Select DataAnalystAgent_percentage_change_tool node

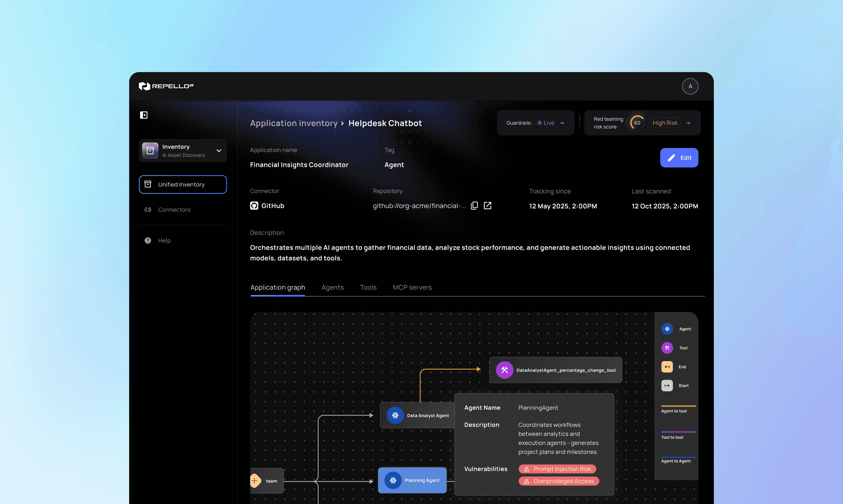(x=556, y=370)
